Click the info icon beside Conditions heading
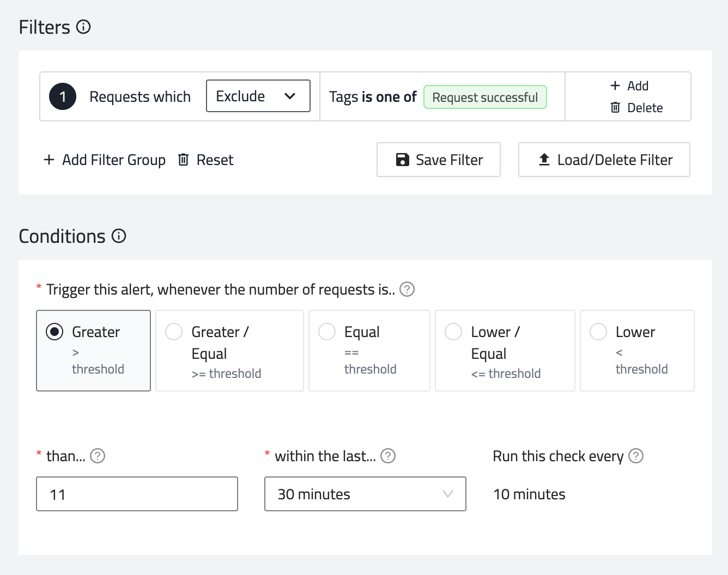Screen dimensions: 728x575 [119, 236]
